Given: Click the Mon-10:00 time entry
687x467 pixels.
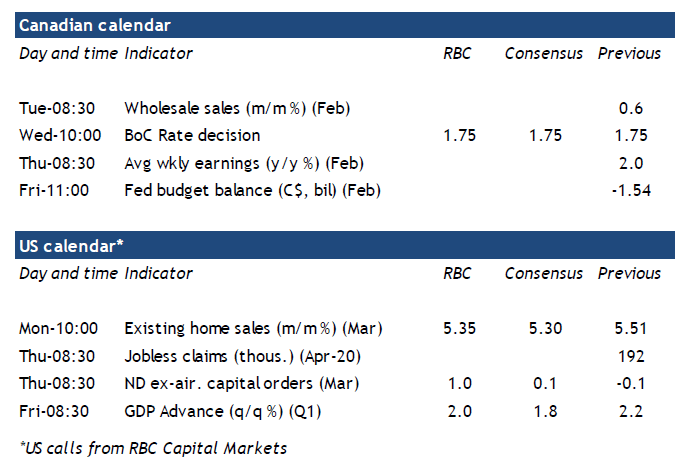Looking at the screenshot, I should 61,328.
